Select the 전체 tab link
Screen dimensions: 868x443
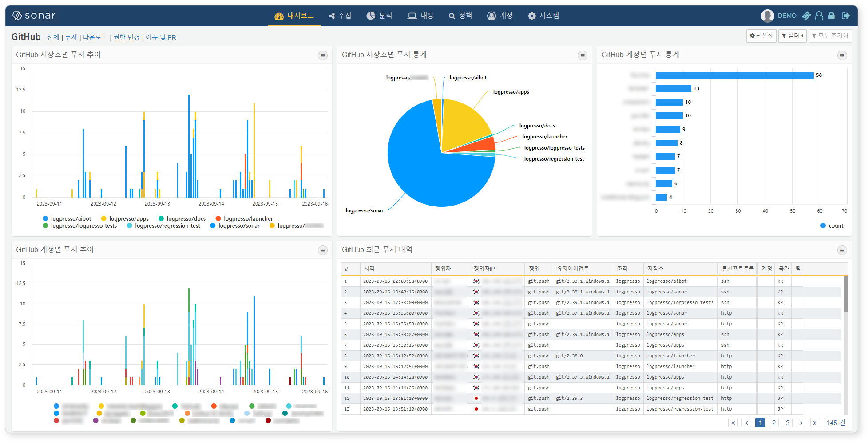point(53,37)
